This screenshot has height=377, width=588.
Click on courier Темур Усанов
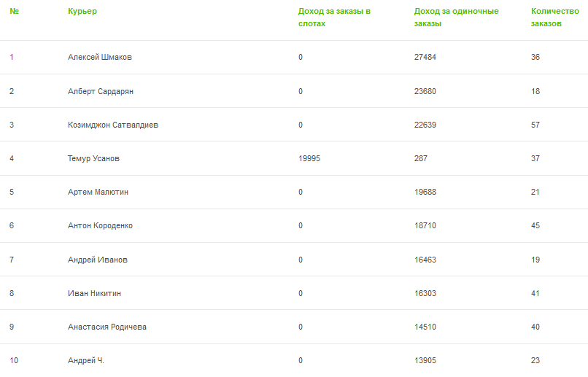pos(93,158)
